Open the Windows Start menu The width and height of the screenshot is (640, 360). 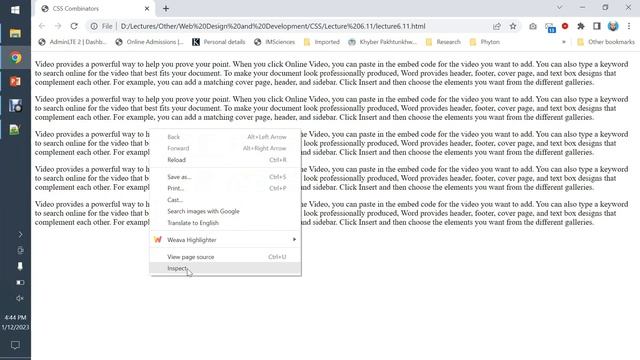[x=15, y=9]
